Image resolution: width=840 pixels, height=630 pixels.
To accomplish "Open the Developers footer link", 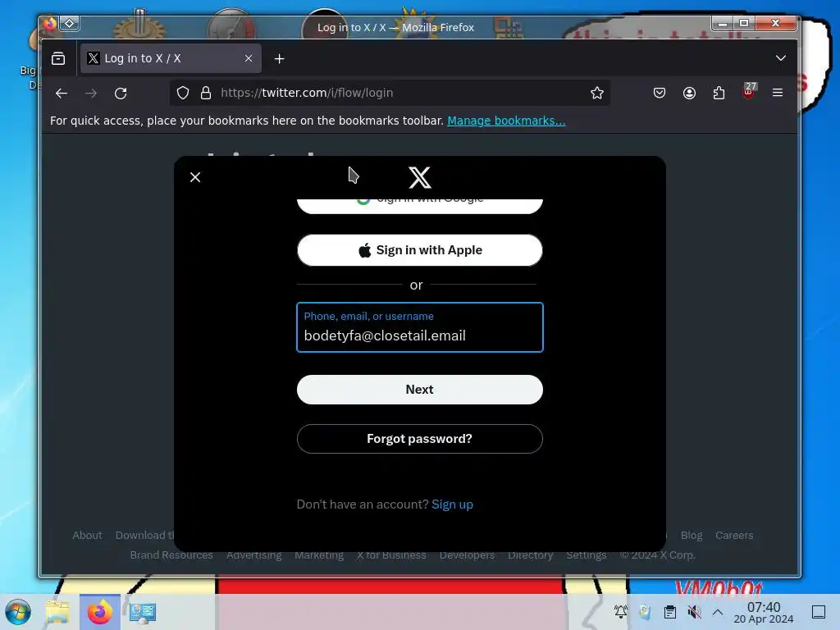I will (467, 555).
